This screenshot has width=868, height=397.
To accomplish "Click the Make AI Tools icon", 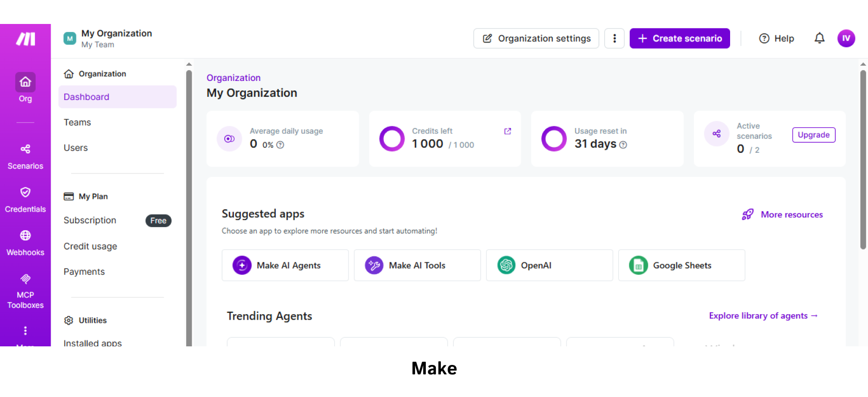I will (x=374, y=265).
